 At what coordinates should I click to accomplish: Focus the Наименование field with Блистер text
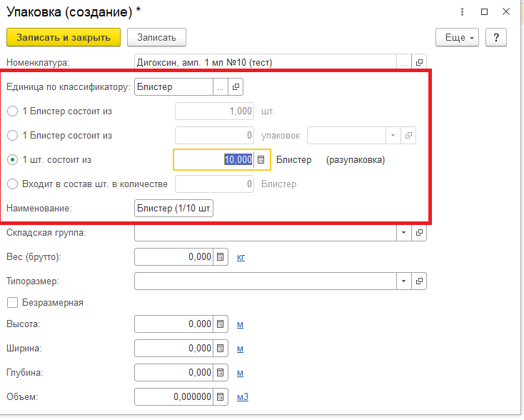click(x=173, y=209)
